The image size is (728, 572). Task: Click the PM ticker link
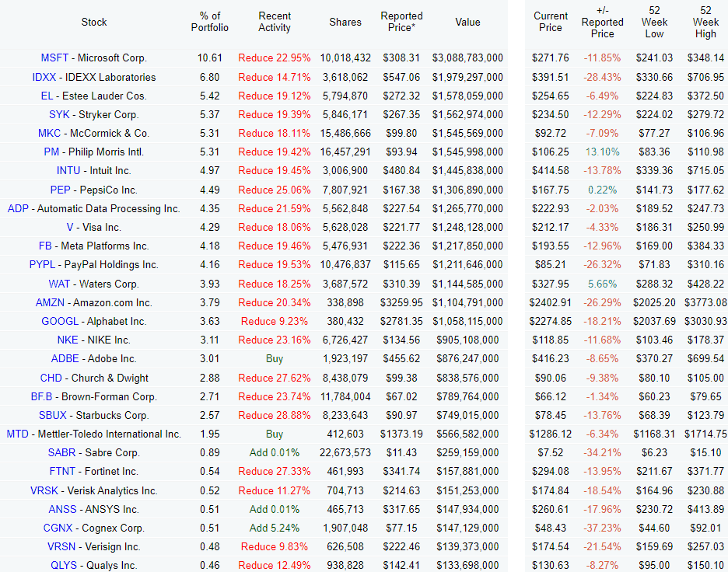51,152
